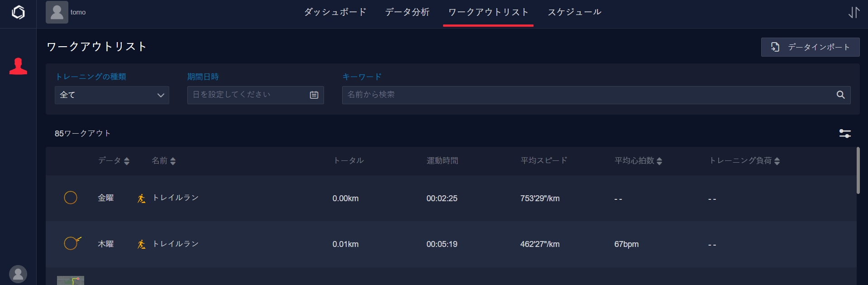Click the route circle icon for 金曜 workout

click(x=71, y=198)
